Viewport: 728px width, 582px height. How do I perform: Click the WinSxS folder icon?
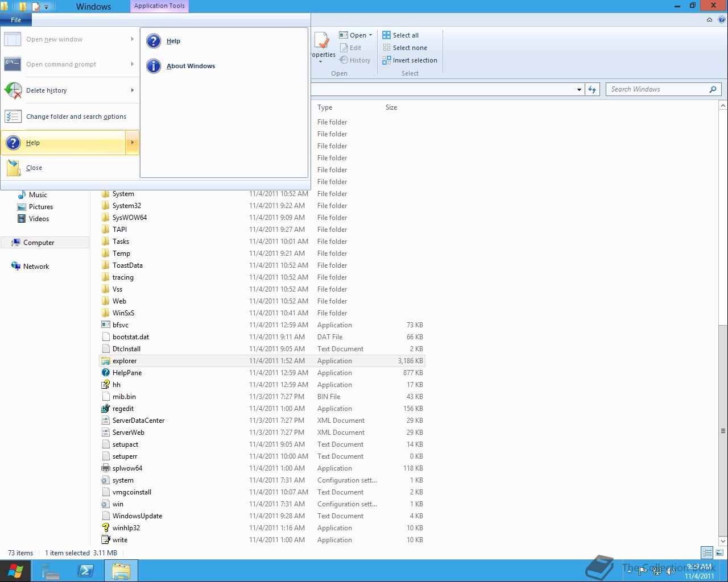tap(105, 313)
